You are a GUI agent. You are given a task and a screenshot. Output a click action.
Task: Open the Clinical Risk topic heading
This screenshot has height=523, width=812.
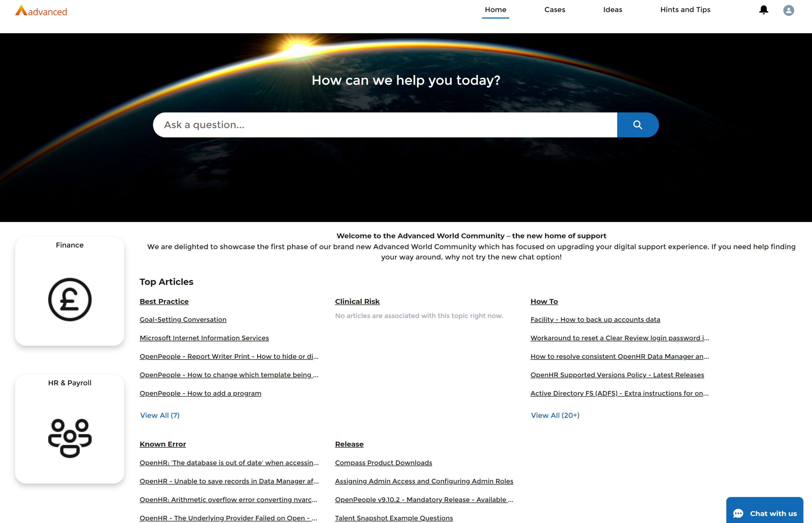pos(357,302)
